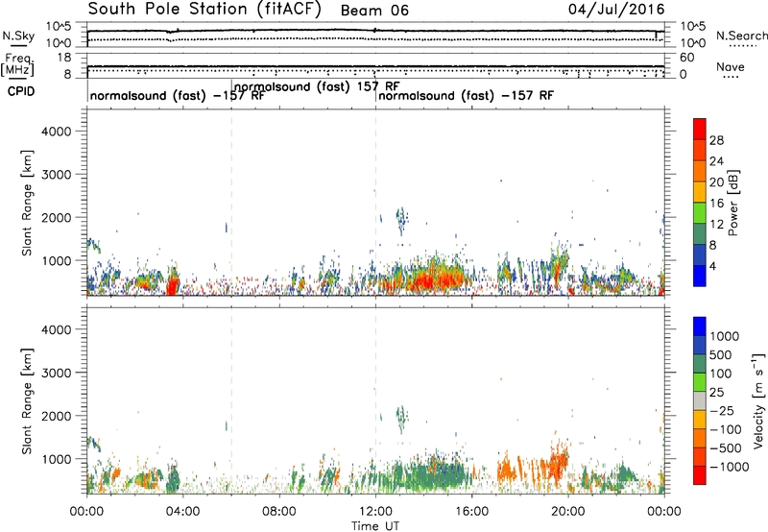The width and height of the screenshot is (768, 532).
Task: Click the 1000 tick on Velocity colorbar
Action: [x=724, y=336]
